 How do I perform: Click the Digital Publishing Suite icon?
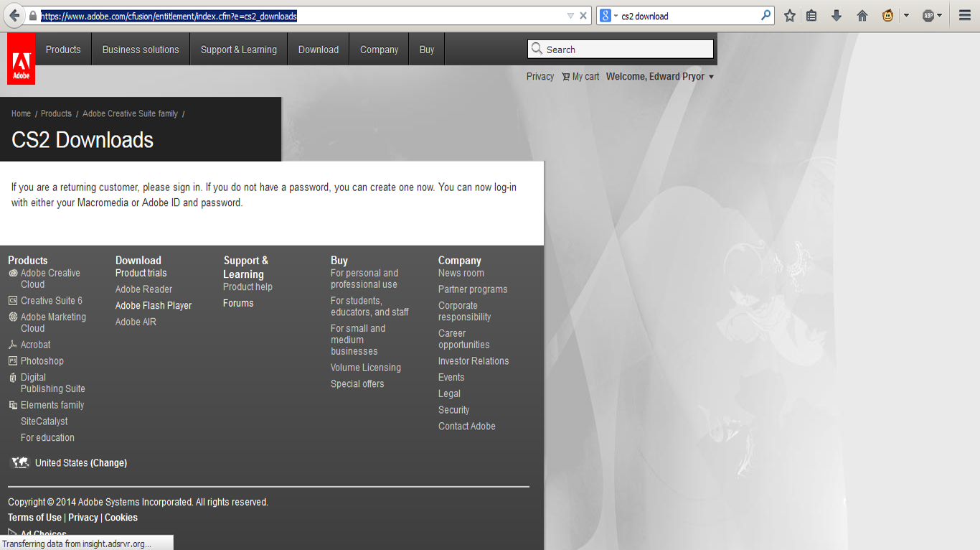pos(13,378)
